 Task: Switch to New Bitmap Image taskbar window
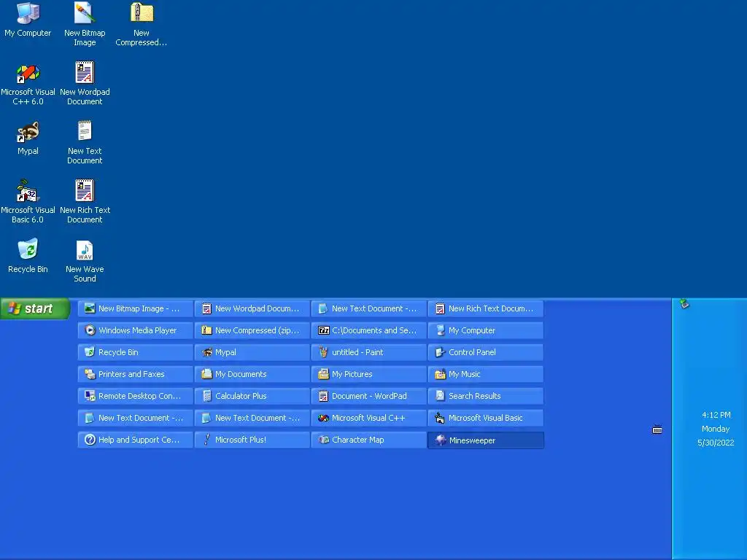click(136, 308)
